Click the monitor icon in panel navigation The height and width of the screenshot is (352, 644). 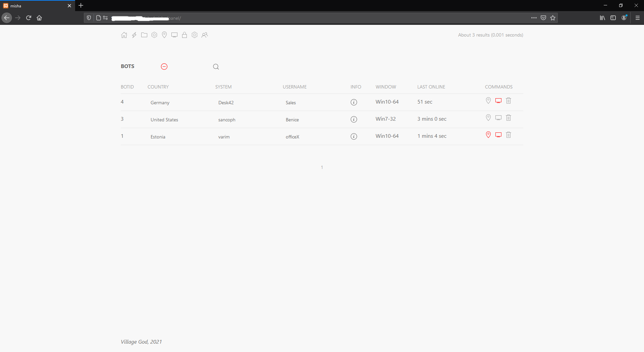tap(174, 35)
